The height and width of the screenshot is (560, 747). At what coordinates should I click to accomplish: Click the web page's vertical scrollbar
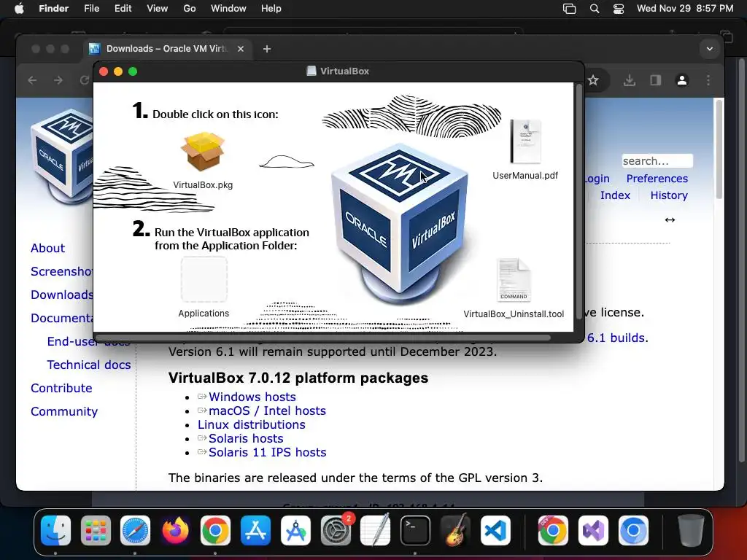[x=719, y=149]
